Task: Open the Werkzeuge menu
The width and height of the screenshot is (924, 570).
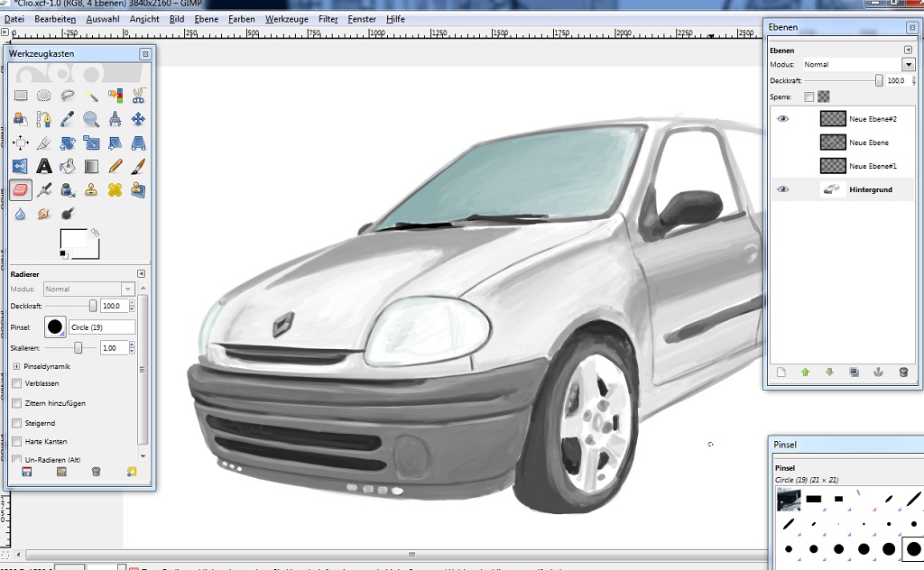Action: point(286,19)
